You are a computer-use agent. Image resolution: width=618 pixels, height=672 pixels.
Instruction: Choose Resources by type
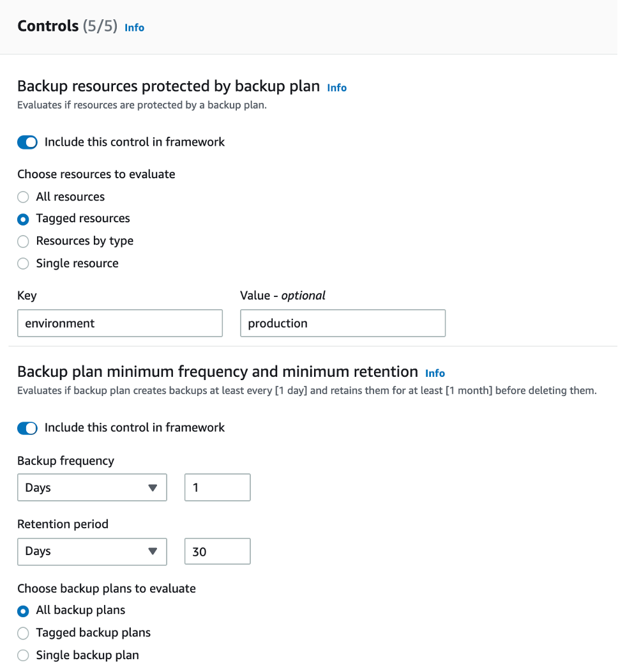click(22, 241)
